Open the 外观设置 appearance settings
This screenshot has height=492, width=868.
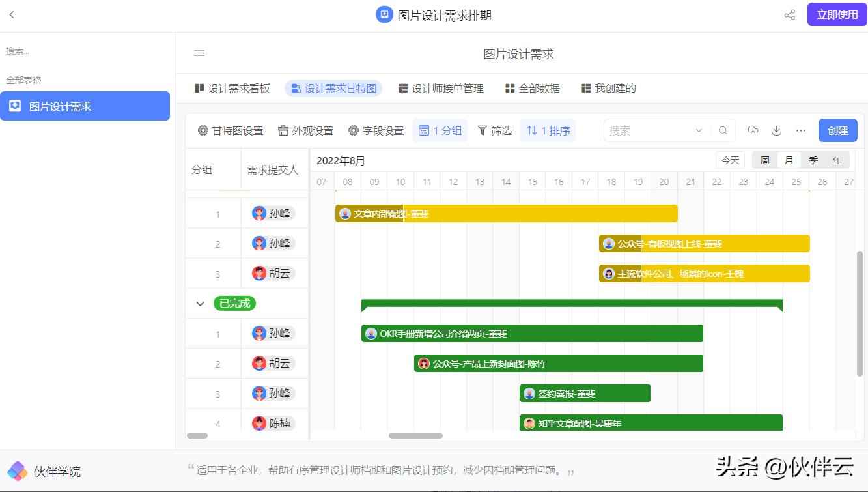coord(305,130)
